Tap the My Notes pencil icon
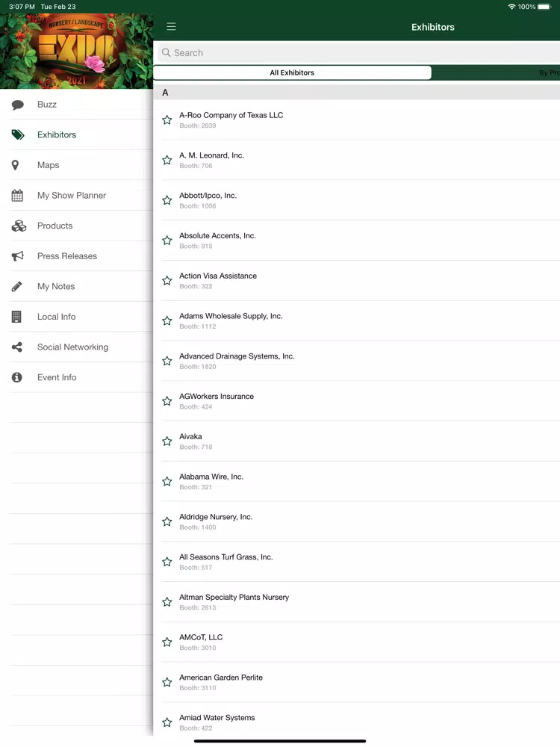 click(x=16, y=286)
